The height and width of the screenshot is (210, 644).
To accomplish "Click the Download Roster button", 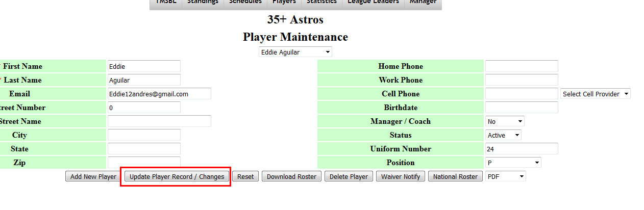I will (291, 176).
